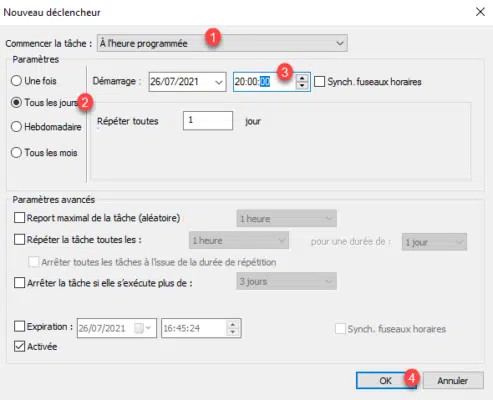493x400 pixels.
Task: Choose the 'Hebdomadaire' radio button
Action: [16, 127]
